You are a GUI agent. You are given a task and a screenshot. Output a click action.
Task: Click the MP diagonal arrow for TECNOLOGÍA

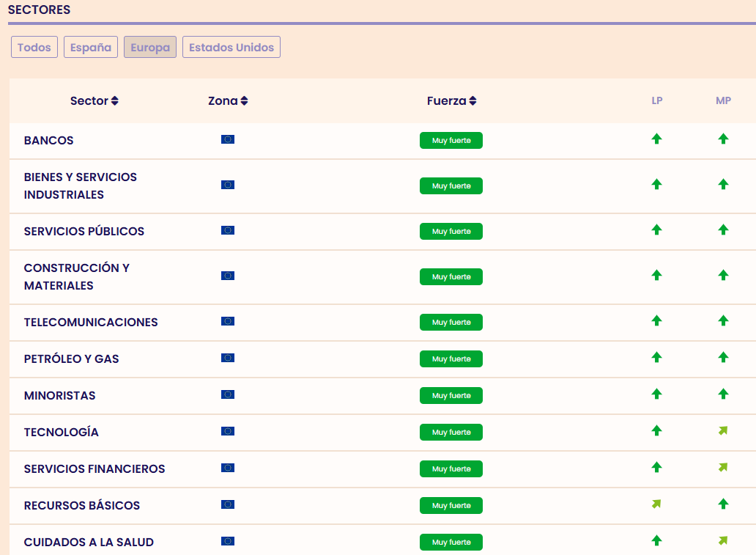click(x=723, y=431)
